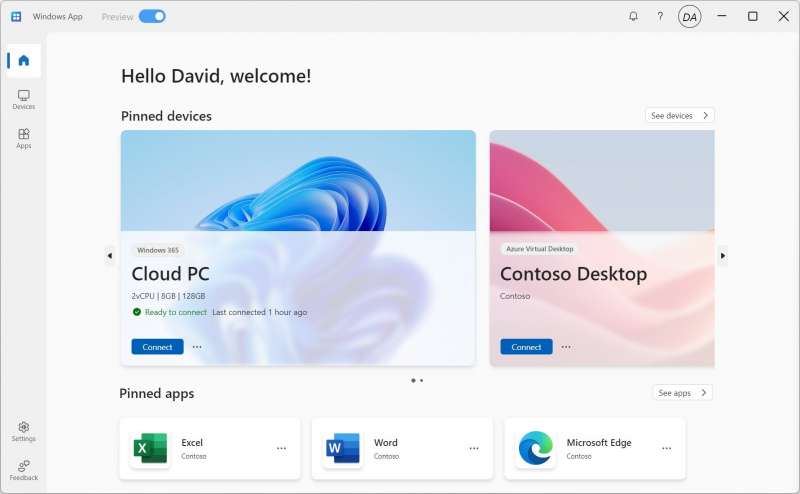
Task: Click the Cloud PC wallpaper thumbnail
Action: pyautogui.click(x=298, y=181)
